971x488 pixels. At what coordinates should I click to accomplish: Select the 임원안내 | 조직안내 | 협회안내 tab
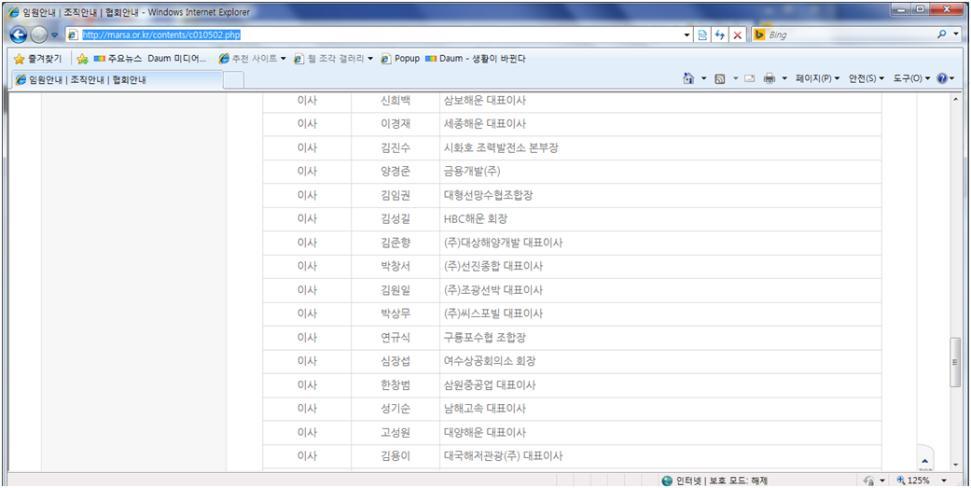pyautogui.click(x=116, y=80)
